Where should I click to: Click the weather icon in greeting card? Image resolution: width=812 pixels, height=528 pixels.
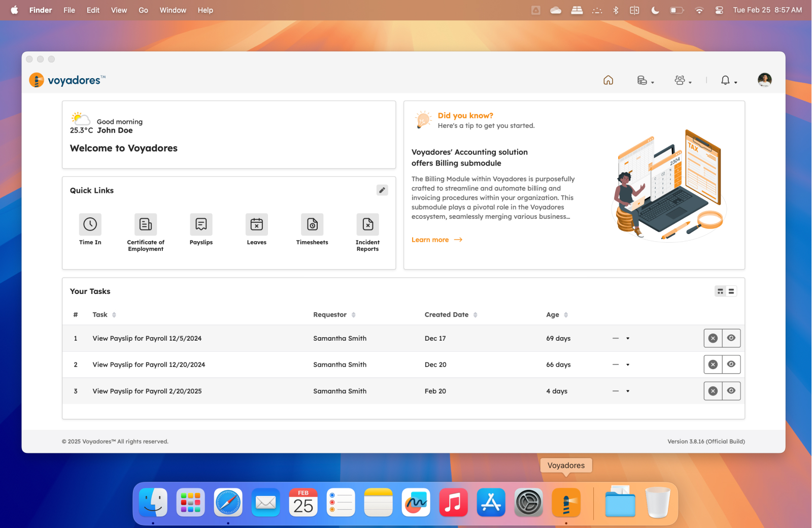tap(80, 118)
